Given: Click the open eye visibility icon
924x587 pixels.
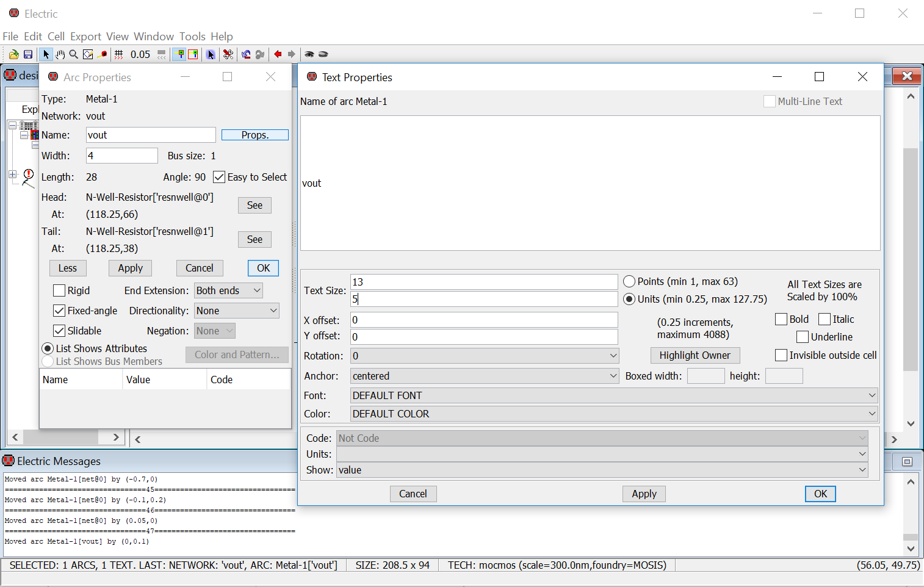Looking at the screenshot, I should (x=309, y=54).
